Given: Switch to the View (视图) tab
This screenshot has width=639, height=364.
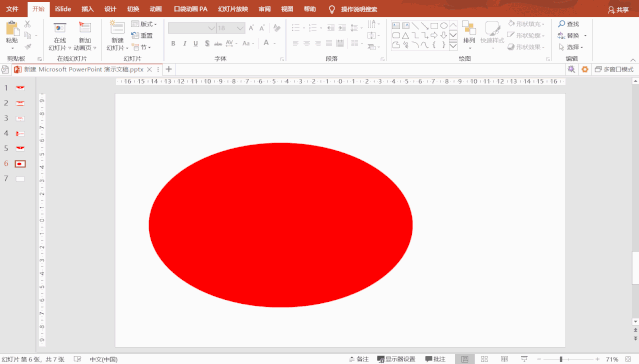Looking at the screenshot, I should pyautogui.click(x=287, y=9).
